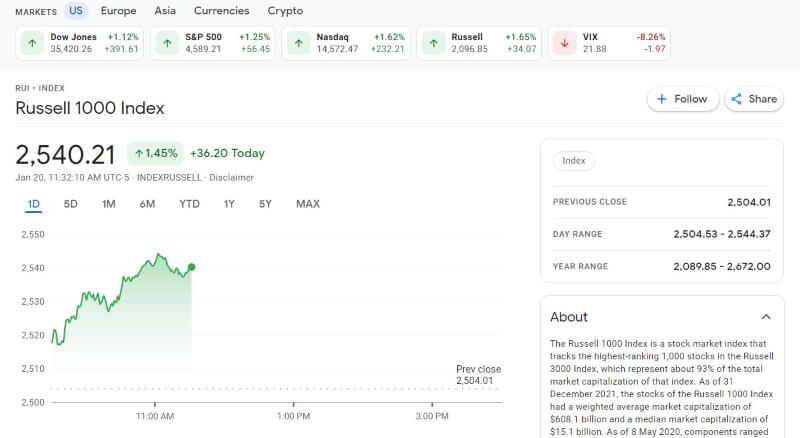Select the 6M chart range
This screenshot has width=800, height=438.
point(147,204)
